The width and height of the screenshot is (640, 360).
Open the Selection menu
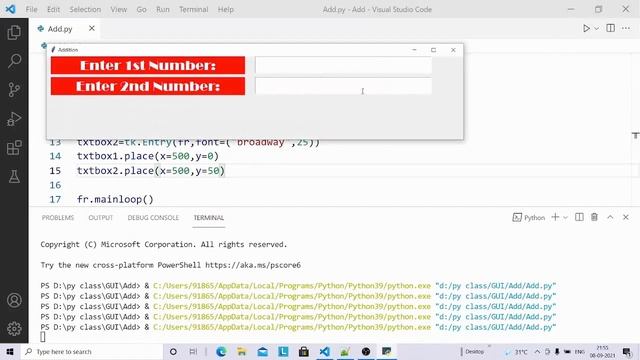click(85, 9)
